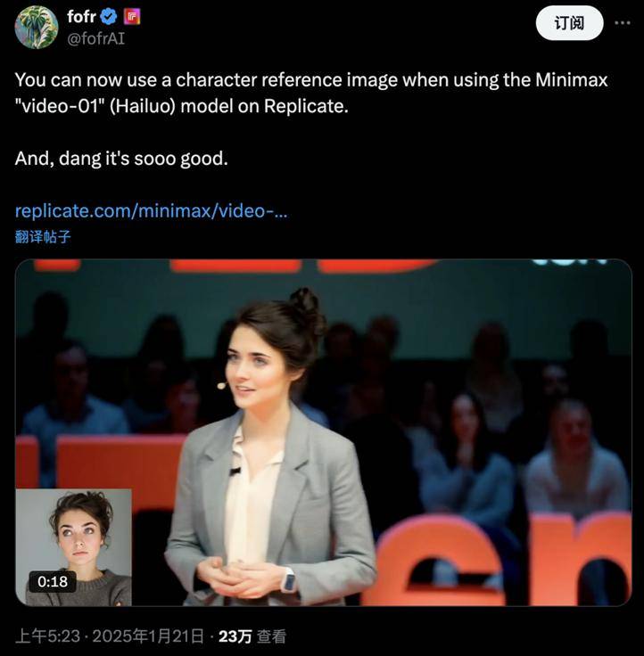The width and height of the screenshot is (644, 656).
Task: Click the 订阅 subscribe button
Action: coord(569,23)
